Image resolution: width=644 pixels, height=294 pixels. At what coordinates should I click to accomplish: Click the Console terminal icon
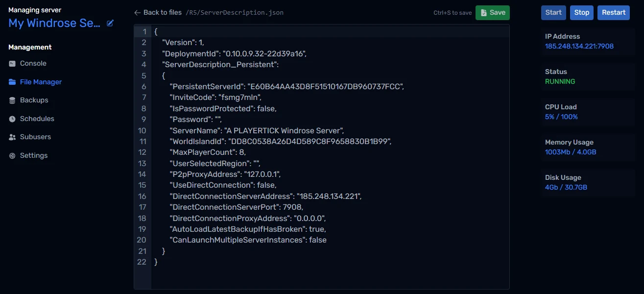pos(12,64)
